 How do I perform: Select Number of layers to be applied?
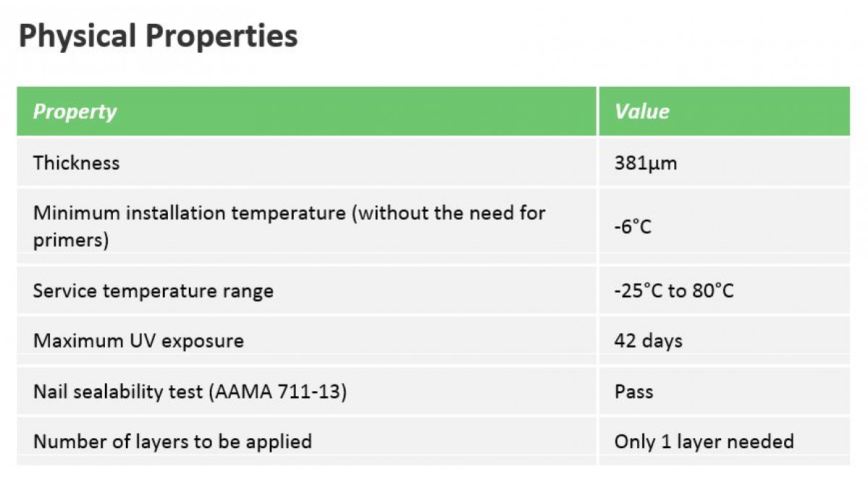pos(172,441)
